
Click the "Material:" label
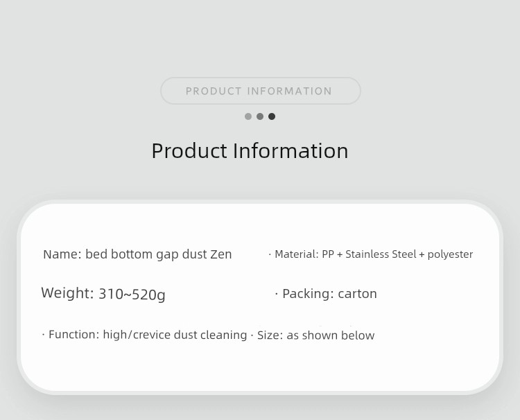297,254
